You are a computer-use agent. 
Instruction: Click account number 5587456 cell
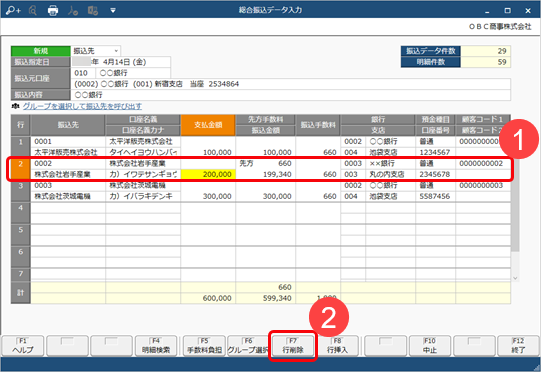pos(435,196)
